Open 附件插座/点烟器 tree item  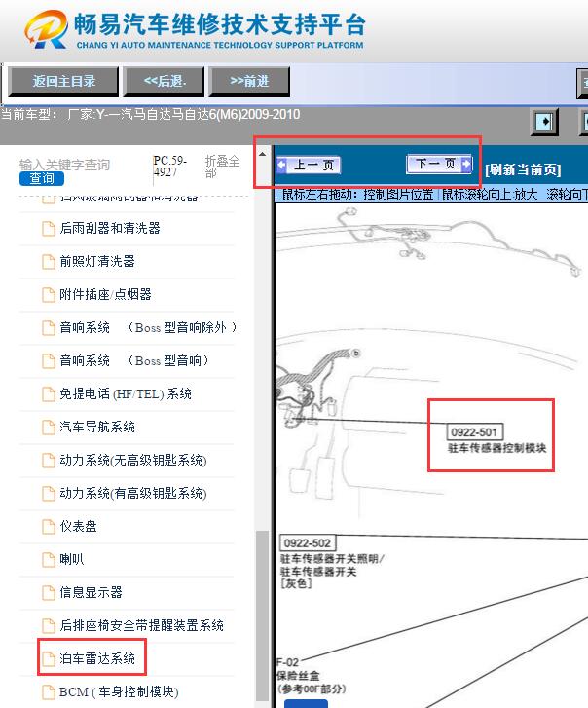105,294
